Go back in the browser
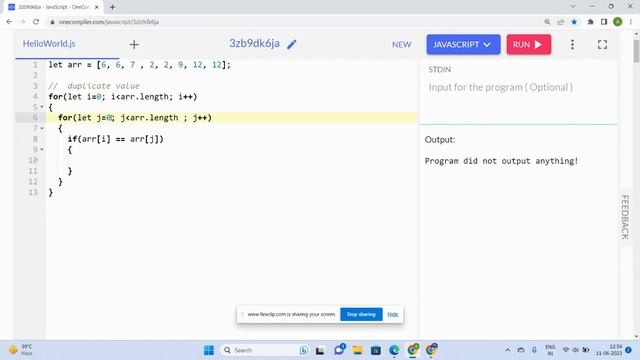 pyautogui.click(x=9, y=22)
